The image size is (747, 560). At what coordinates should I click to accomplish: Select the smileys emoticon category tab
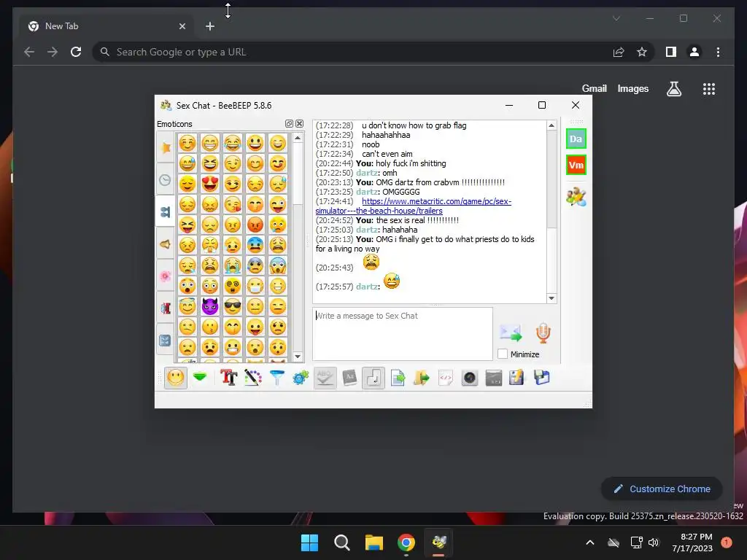tap(166, 211)
